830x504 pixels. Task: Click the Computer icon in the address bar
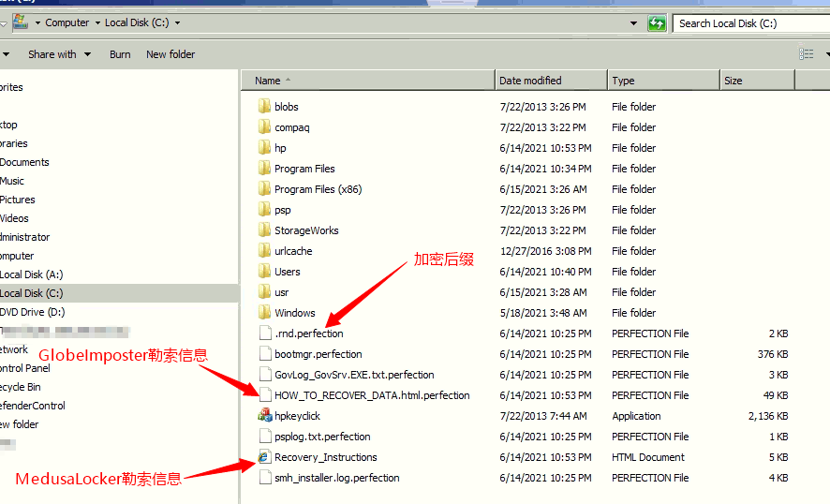[x=20, y=22]
